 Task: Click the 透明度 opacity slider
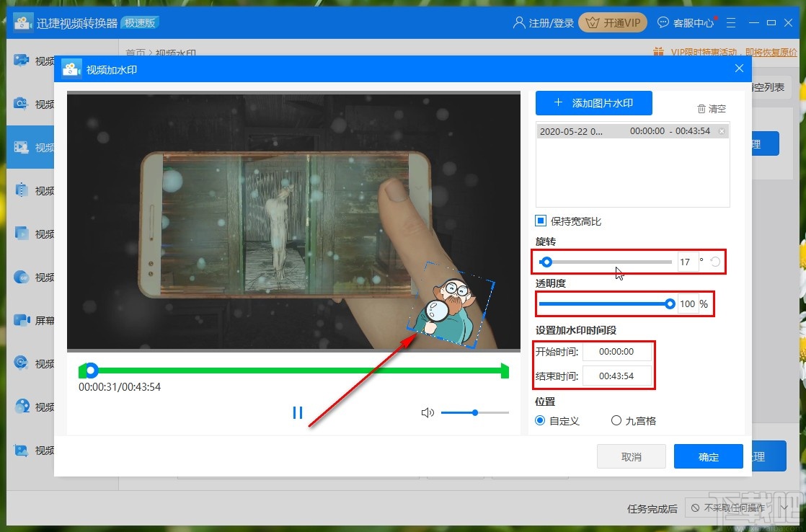pos(606,303)
